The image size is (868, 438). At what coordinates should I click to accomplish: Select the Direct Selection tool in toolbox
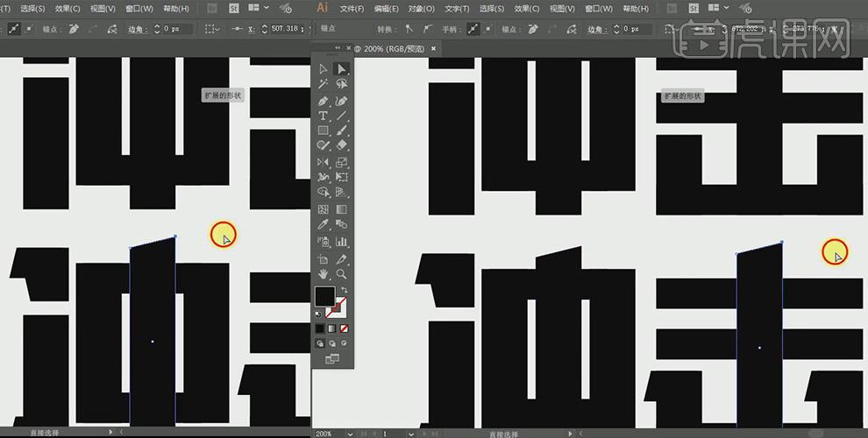(342, 68)
